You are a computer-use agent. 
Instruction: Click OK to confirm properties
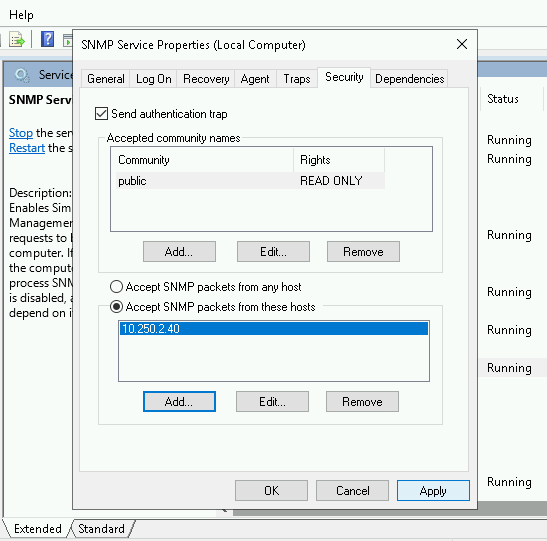(271, 490)
